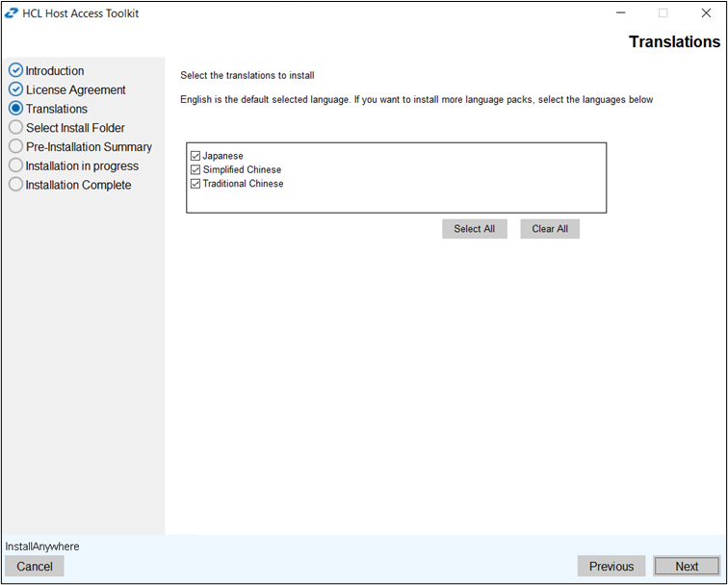Click the "License Agreement" step label
The height and width of the screenshot is (585, 728).
(x=76, y=90)
